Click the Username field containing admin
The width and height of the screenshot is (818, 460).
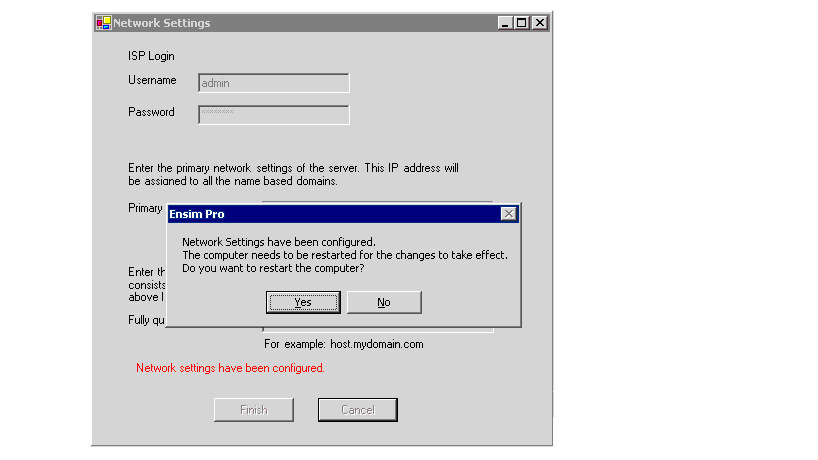click(x=274, y=83)
